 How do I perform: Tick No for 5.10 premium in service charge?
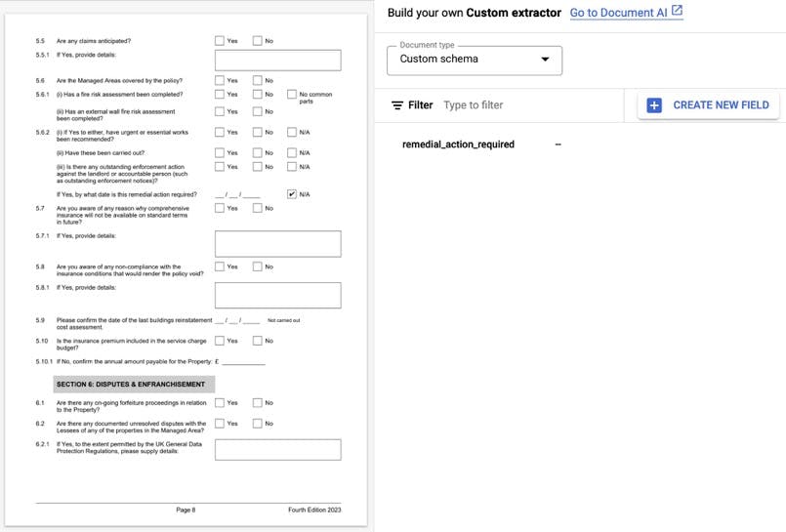pyautogui.click(x=257, y=341)
